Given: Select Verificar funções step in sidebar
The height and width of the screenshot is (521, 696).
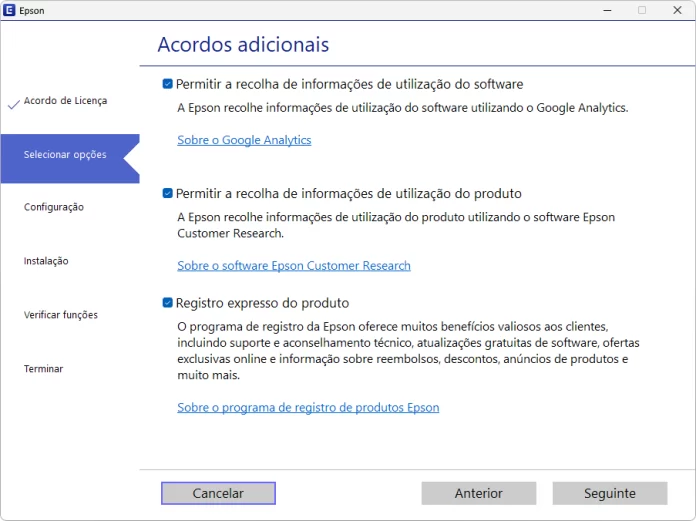Looking at the screenshot, I should [x=61, y=315].
